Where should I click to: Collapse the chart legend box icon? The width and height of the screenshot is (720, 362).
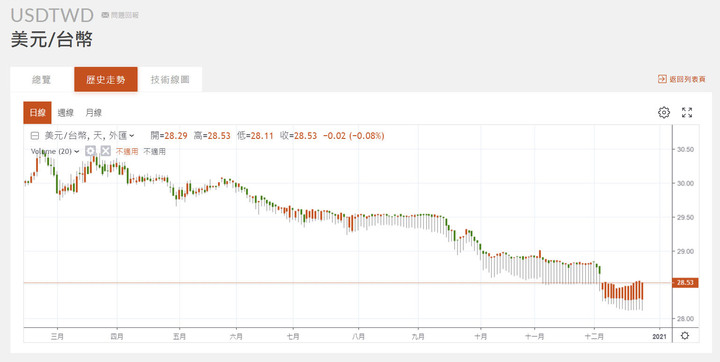point(34,136)
